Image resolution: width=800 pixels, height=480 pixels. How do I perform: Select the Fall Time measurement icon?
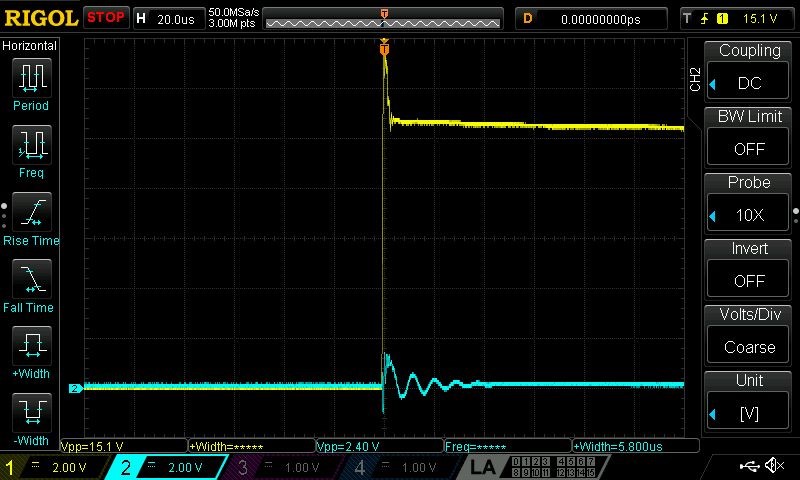[32, 279]
